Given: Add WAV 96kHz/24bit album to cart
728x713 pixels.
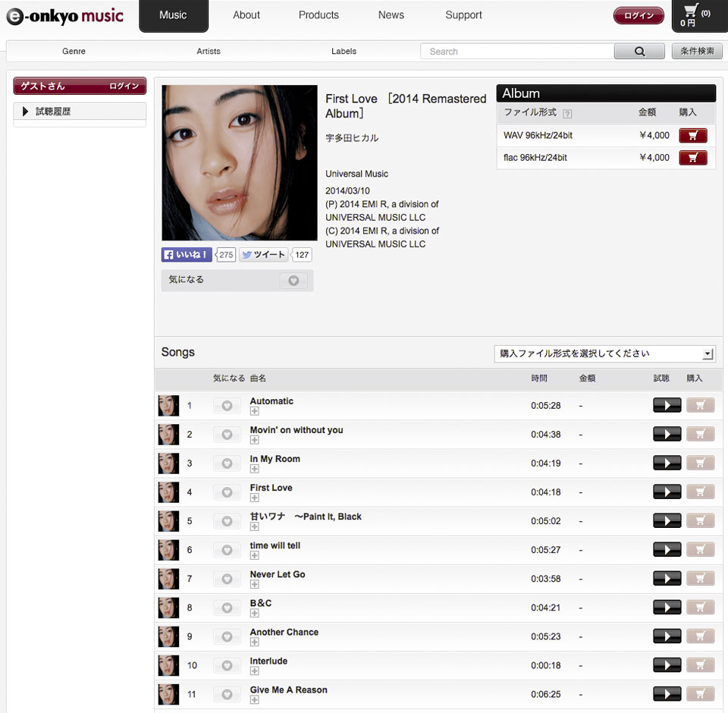Looking at the screenshot, I should [x=692, y=135].
